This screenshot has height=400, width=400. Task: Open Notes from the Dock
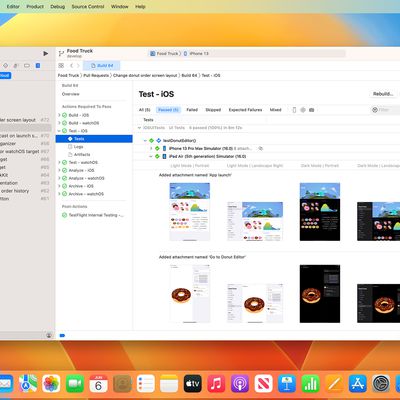click(x=169, y=383)
